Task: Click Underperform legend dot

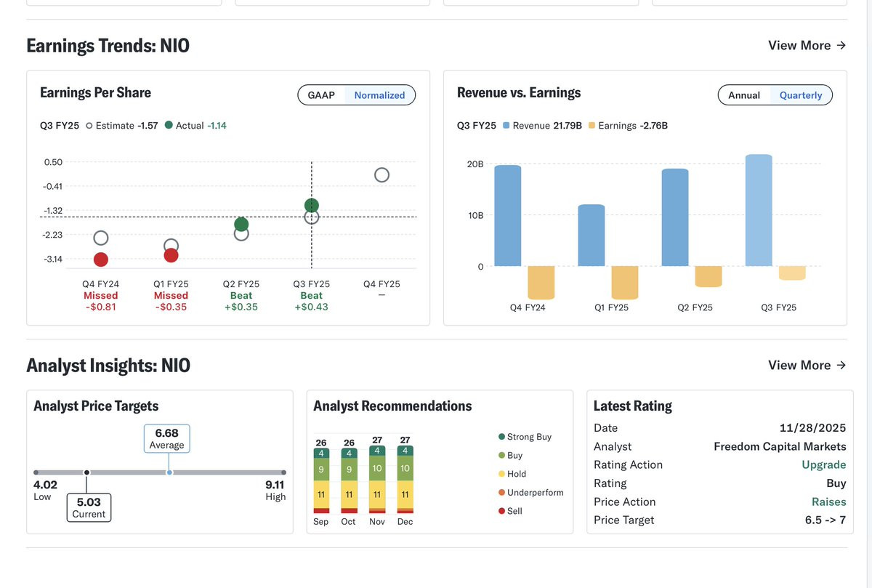Action: (x=501, y=493)
